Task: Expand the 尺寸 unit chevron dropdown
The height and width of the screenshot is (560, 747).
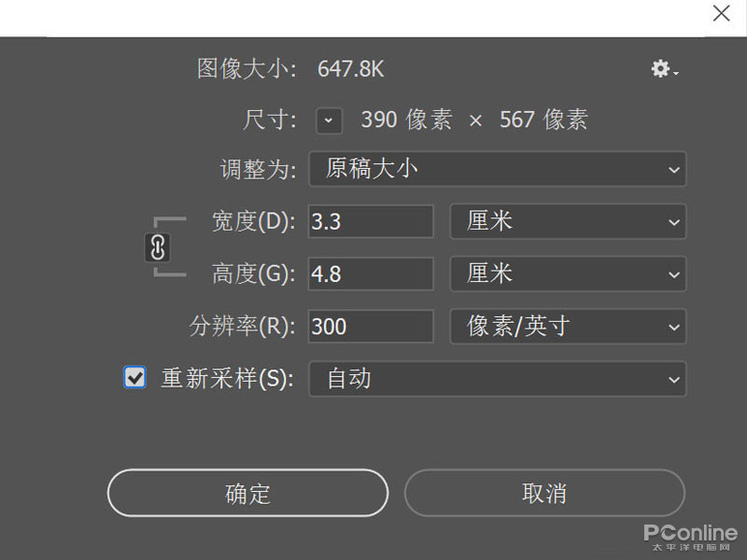Action: pyautogui.click(x=329, y=120)
